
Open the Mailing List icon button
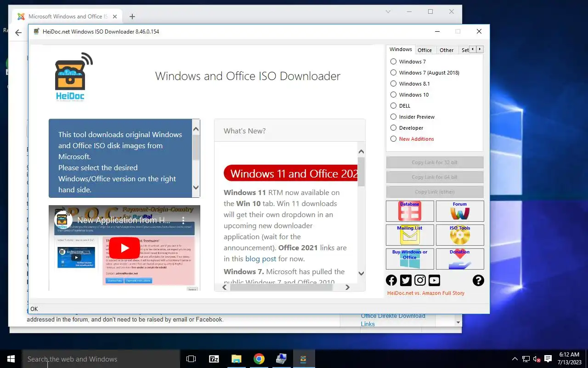point(410,235)
